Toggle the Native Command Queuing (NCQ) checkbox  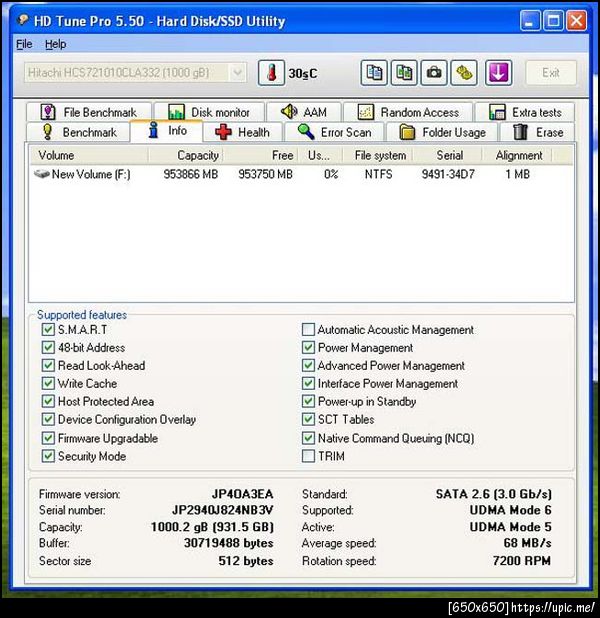(x=308, y=438)
